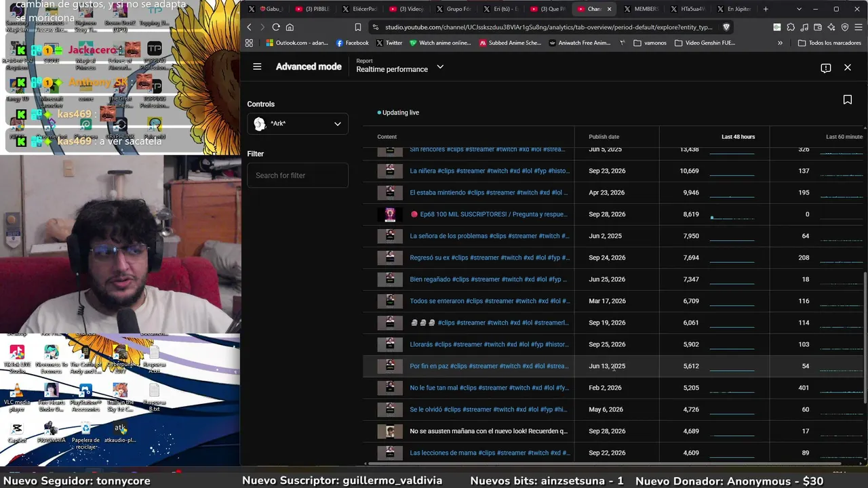868x488 pixels.
Task: Click the Ep68 100 MIL SUSCRIPTORES thumbnail
Action: [x=390, y=214]
